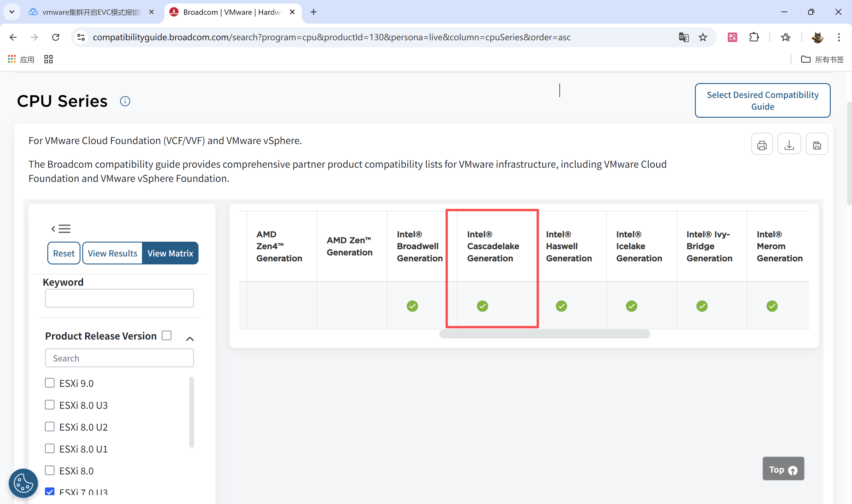Click the Reset filters button
This screenshot has height=504, width=852.
[64, 253]
